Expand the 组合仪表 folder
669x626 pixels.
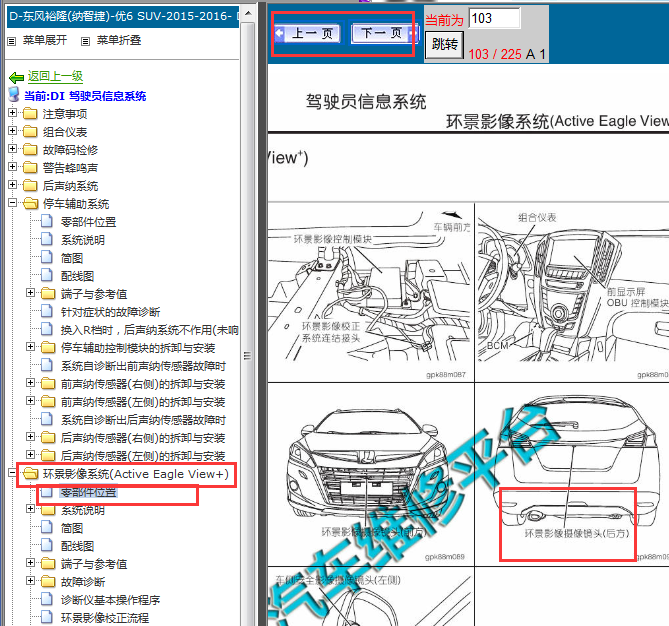12,131
